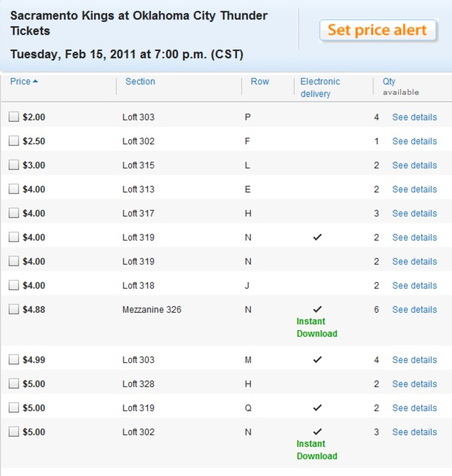Select the $4.99 Loft 303 checkbox

pos(14,359)
